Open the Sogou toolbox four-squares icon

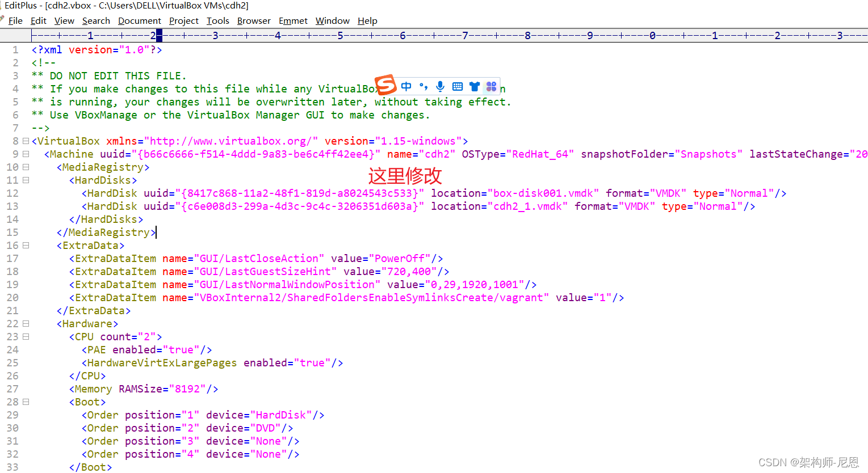coord(491,87)
